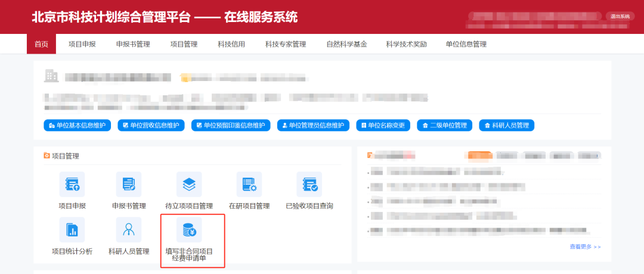The width and height of the screenshot is (644, 274).
Task: Click the 已验收项目查询 icon
Action: 309,185
